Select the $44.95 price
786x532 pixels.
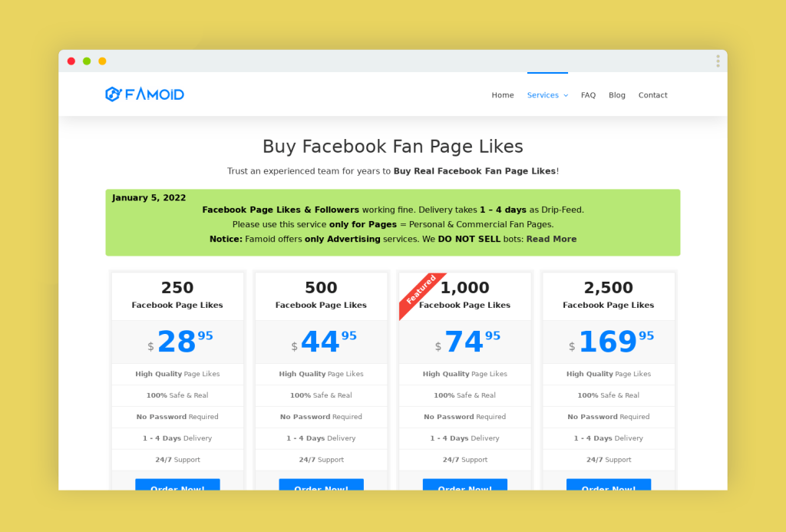pos(324,342)
